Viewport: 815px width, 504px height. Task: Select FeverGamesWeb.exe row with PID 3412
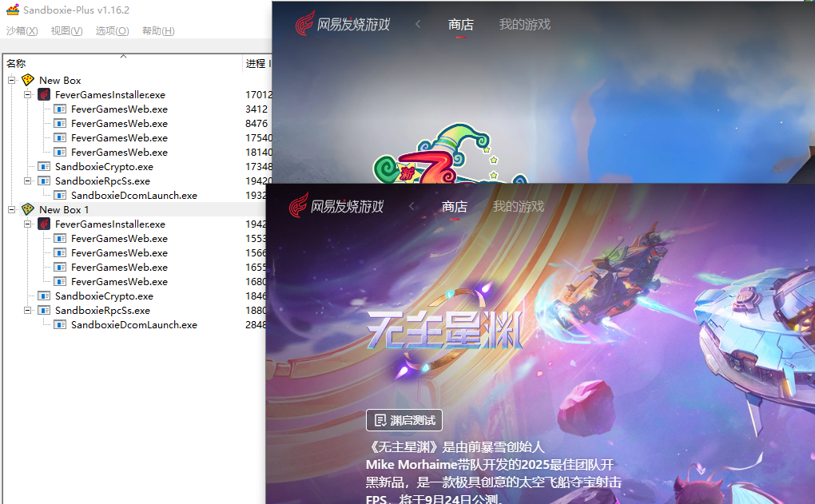click(x=120, y=109)
